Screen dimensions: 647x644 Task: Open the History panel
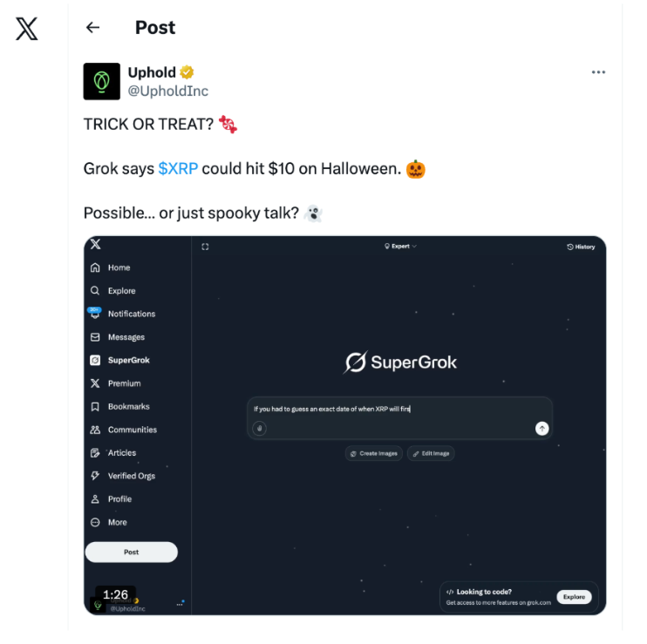[581, 247]
